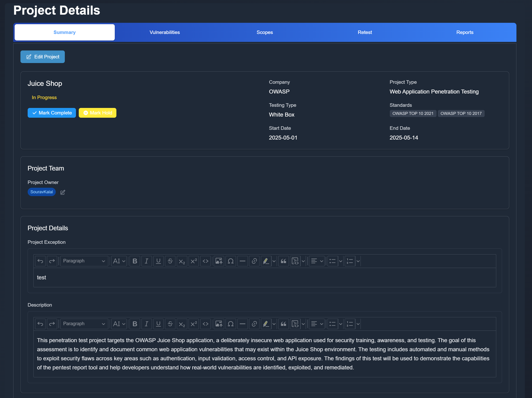The height and width of the screenshot is (398, 532).
Task: Redo in the Description editor
Action: 52,324
